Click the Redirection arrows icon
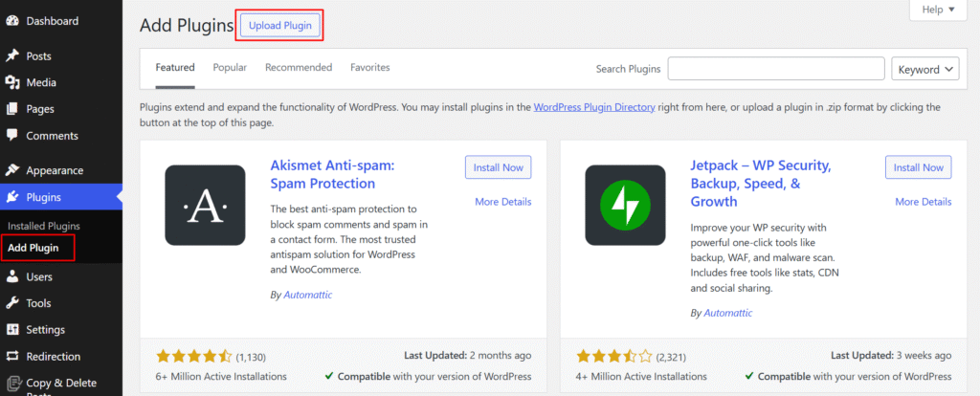The width and height of the screenshot is (980, 396). (x=11, y=357)
